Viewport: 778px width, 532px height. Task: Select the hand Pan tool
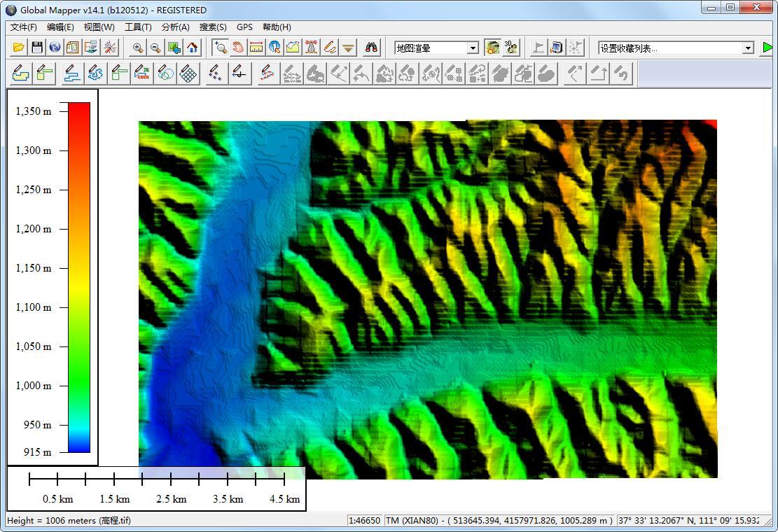coord(238,48)
